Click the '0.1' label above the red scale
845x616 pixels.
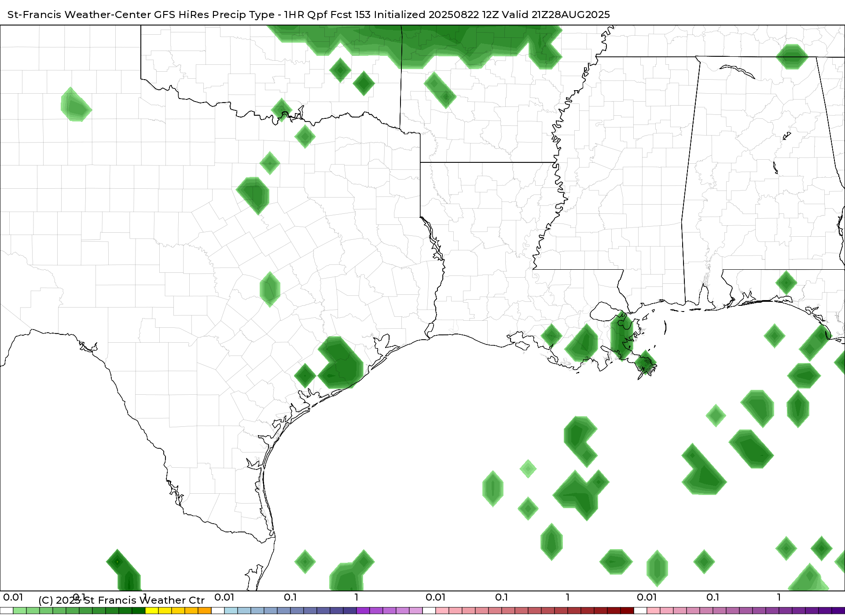point(502,598)
